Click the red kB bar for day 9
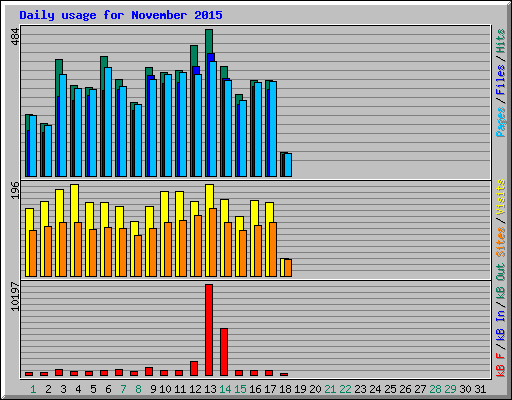Viewport: 512px width, 400px height. (149, 371)
